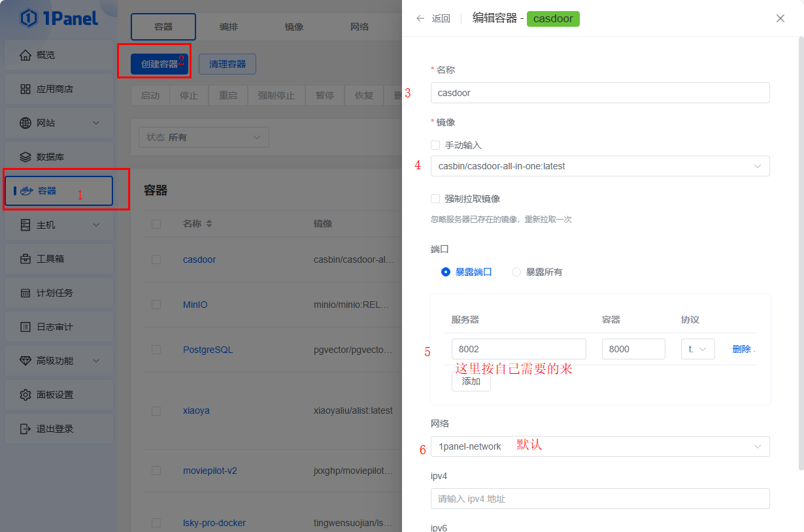Click the 数据库 layers icon
The image size is (804, 532).
pyautogui.click(x=25, y=157)
